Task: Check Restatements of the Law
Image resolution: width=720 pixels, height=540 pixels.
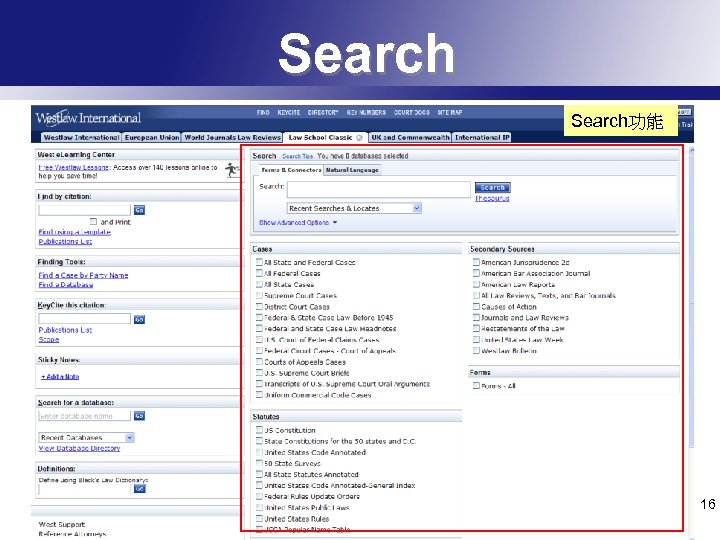Action: point(476,328)
